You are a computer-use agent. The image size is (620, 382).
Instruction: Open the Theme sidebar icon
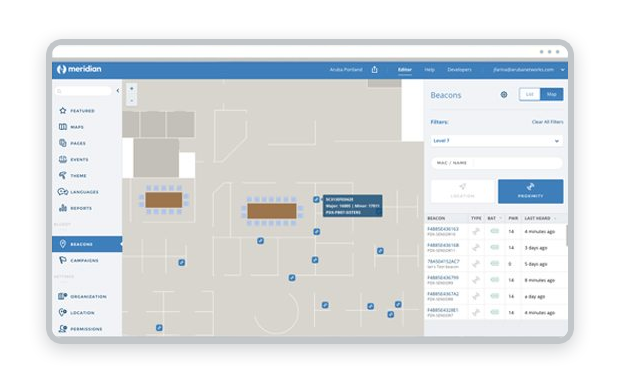62,175
